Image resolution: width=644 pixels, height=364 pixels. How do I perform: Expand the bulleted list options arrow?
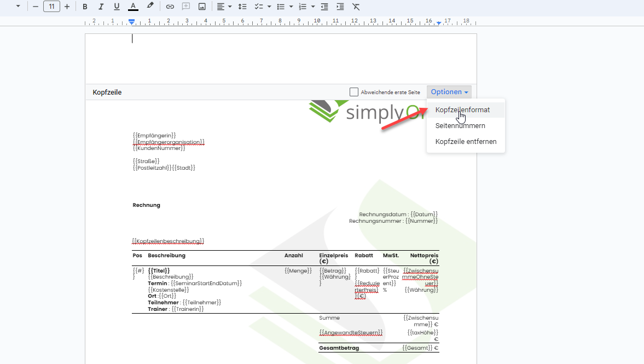(292, 7)
